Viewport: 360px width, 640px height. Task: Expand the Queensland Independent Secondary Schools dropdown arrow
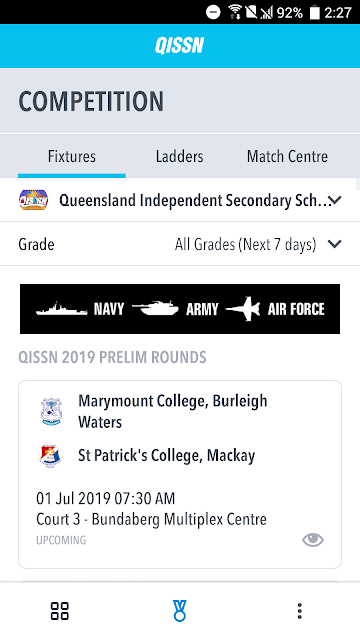click(x=335, y=200)
